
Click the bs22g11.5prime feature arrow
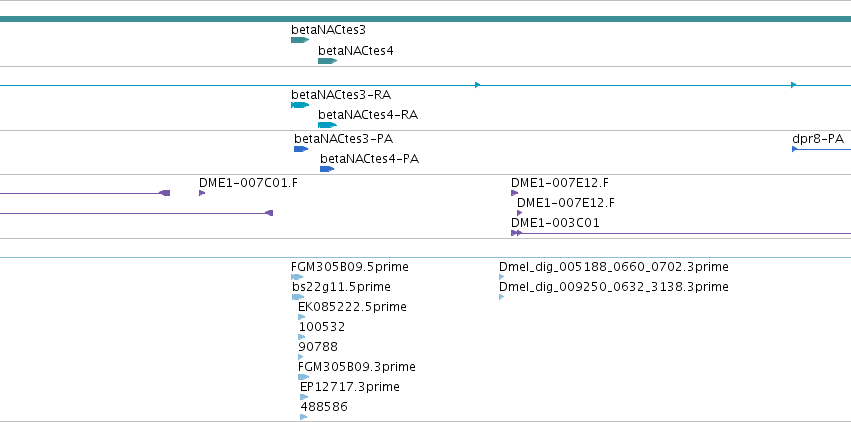298,297
